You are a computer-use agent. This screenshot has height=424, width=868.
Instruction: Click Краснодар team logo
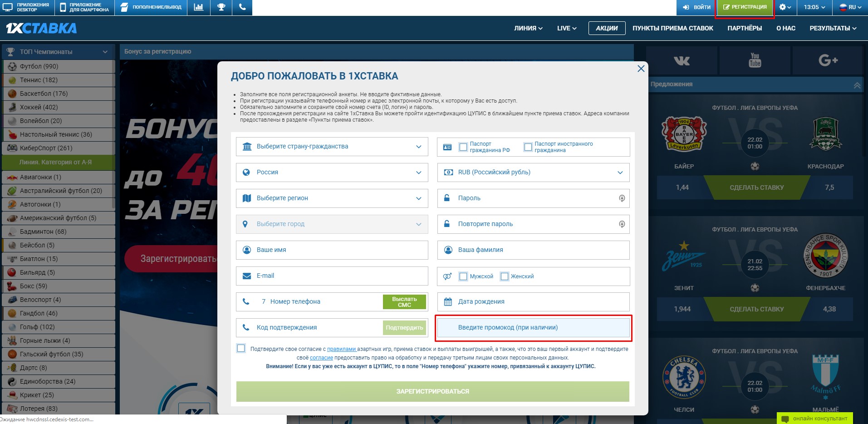tap(825, 134)
